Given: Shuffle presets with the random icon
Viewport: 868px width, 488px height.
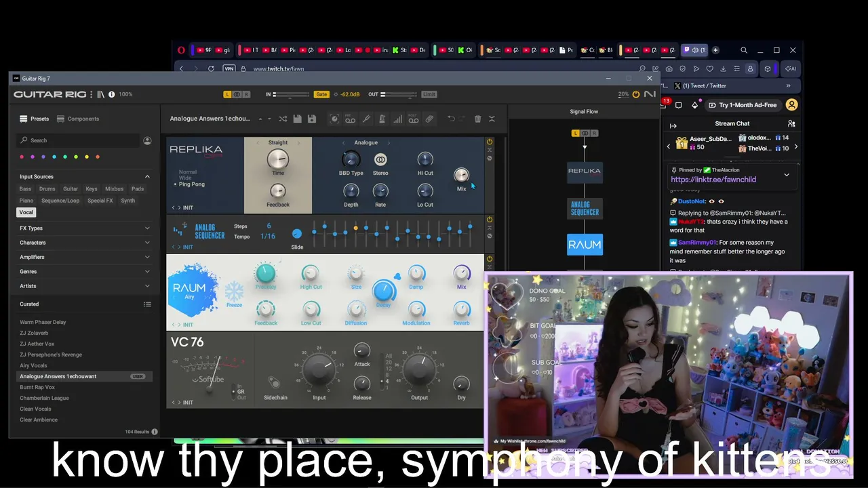Looking at the screenshot, I should (282, 119).
